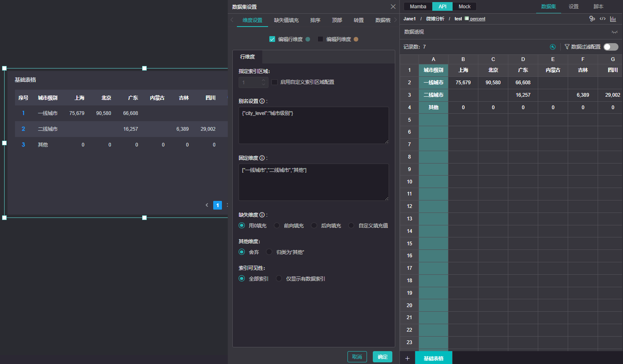Click the info icon beside 固定维度
Image resolution: width=623 pixels, height=364 pixels.
click(262, 158)
